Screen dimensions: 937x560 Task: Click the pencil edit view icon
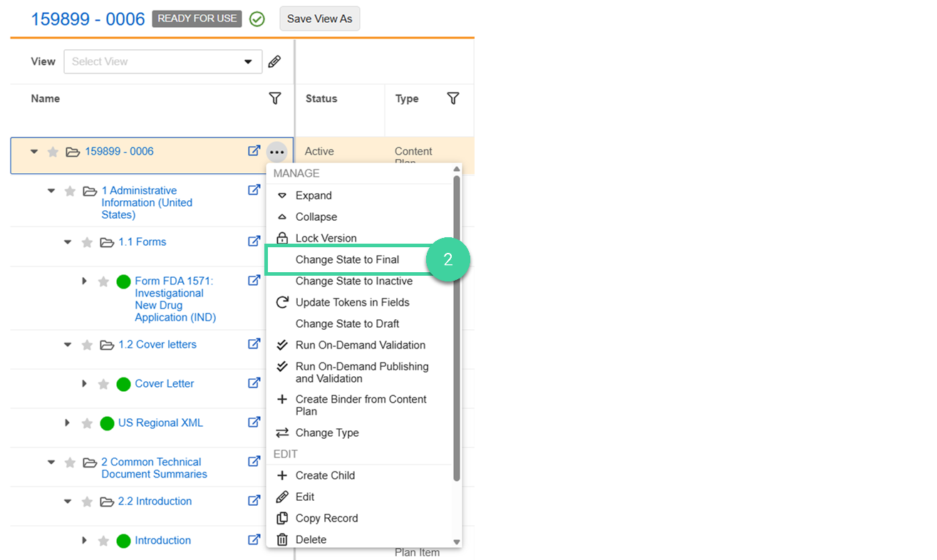(x=274, y=61)
